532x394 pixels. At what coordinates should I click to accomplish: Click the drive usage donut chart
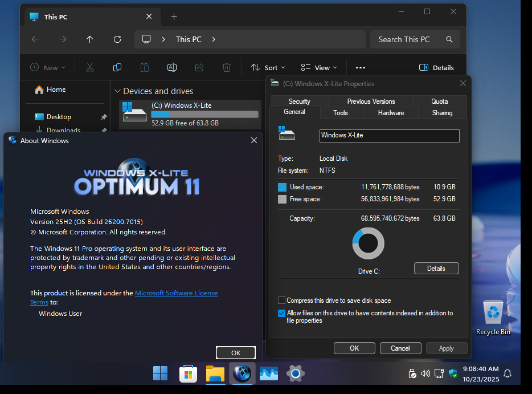368,243
